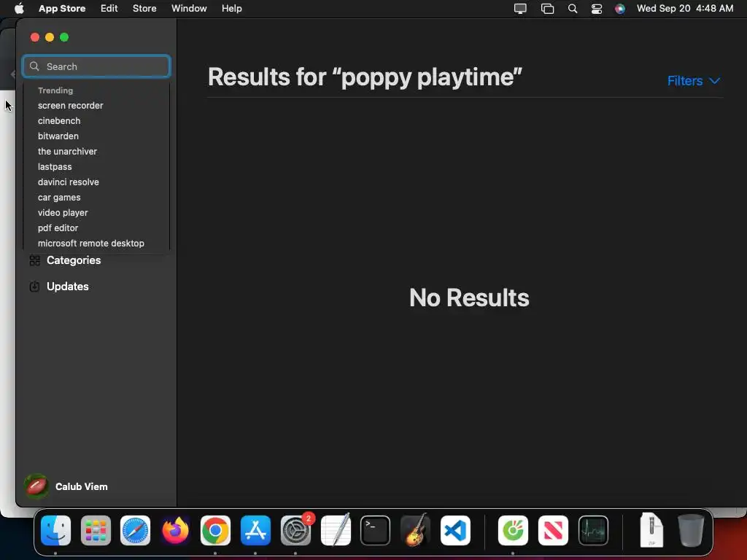The height and width of the screenshot is (560, 747).
Task: Select trending search "cinebench"
Action: [59, 121]
